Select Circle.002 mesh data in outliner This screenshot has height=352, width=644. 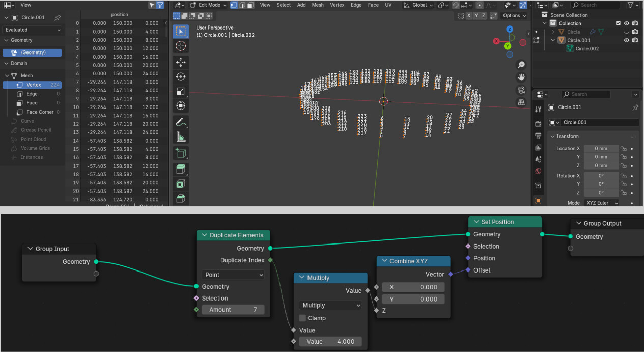point(586,49)
